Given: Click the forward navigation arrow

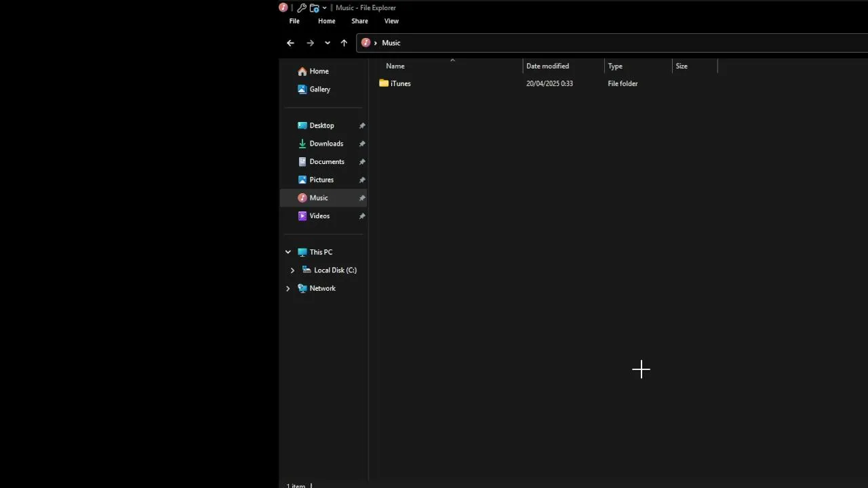Looking at the screenshot, I should point(310,43).
